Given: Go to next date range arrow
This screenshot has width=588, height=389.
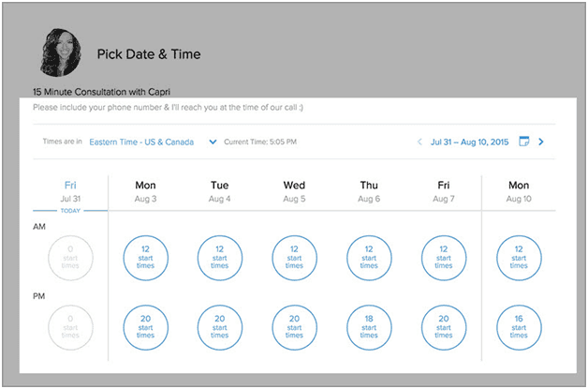Looking at the screenshot, I should point(541,142).
